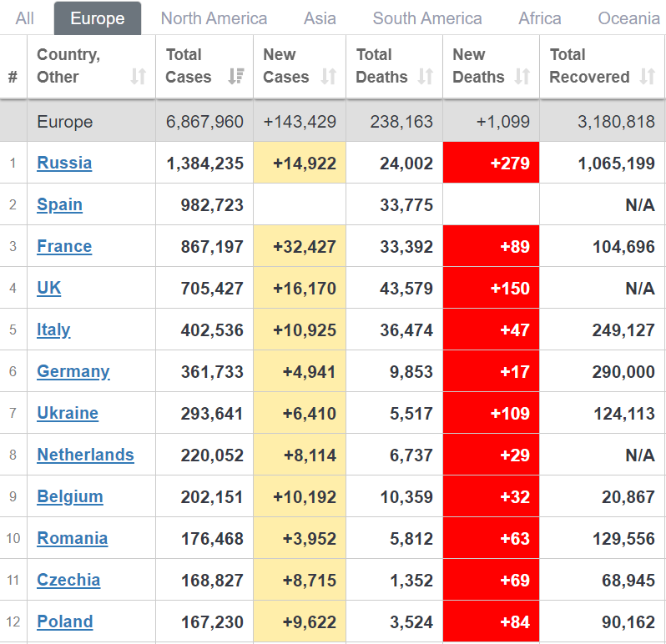Image resolution: width=666 pixels, height=644 pixels.
Task: Open the Russia country link
Action: [x=64, y=163]
